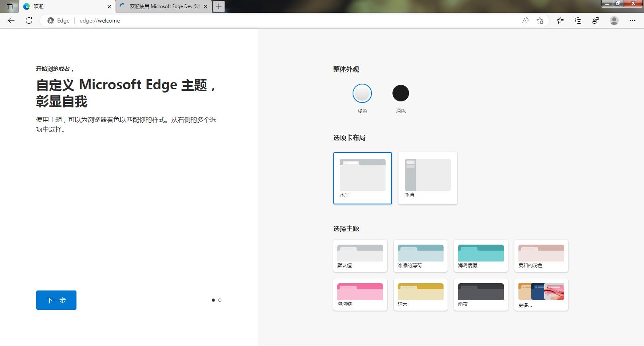Open 更多... more themes

tap(541, 295)
